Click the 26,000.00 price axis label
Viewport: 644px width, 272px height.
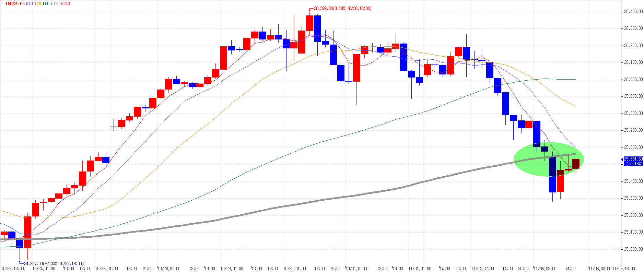pyautogui.click(x=633, y=80)
